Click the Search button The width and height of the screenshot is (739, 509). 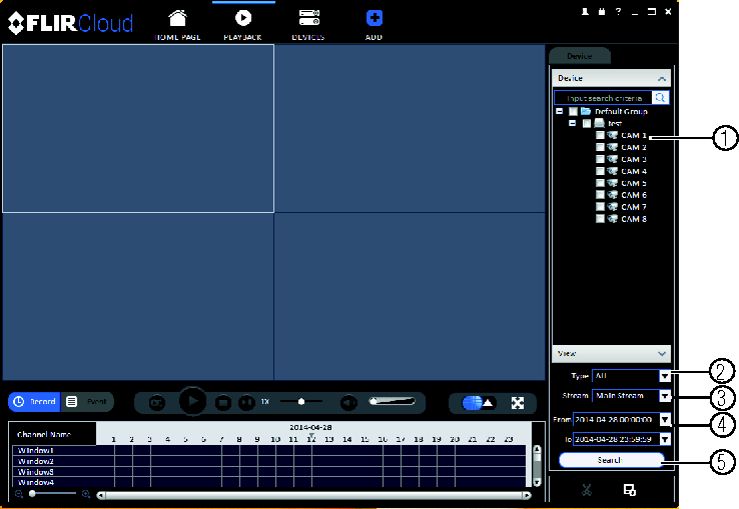[611, 460]
